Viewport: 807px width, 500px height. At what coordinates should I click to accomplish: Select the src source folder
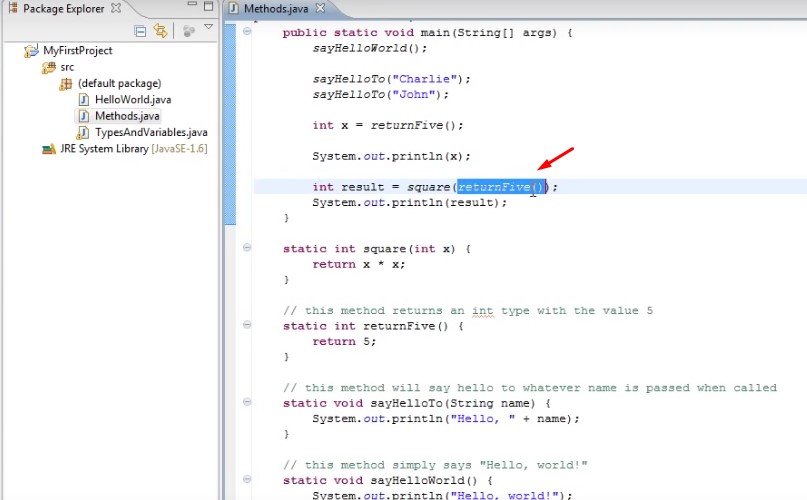pos(67,67)
